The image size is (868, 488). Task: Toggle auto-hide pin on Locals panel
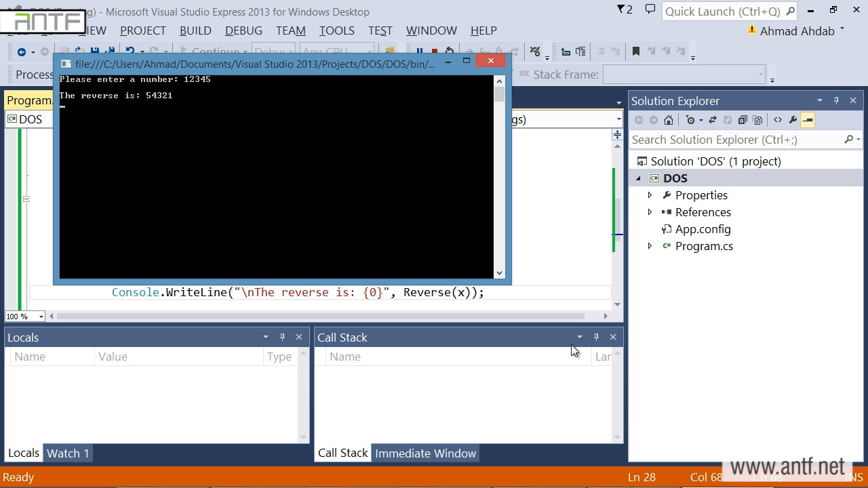283,337
